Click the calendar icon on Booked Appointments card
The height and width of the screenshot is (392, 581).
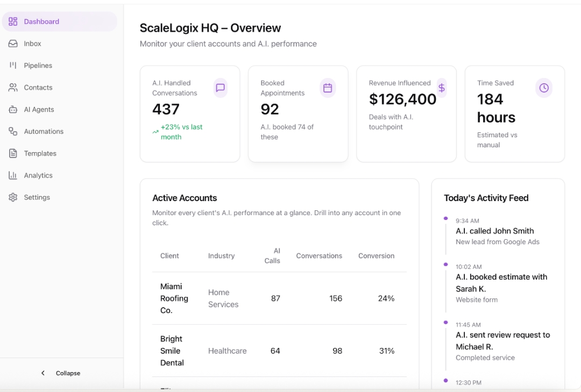coord(328,88)
